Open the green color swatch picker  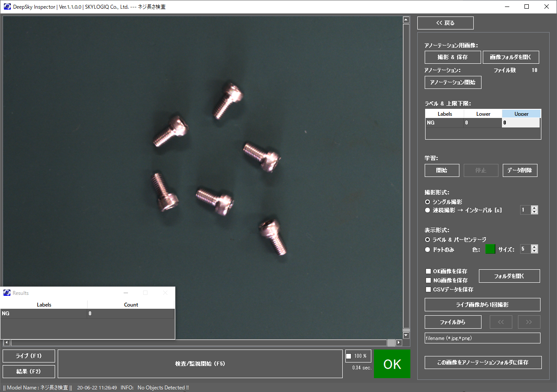(490, 249)
